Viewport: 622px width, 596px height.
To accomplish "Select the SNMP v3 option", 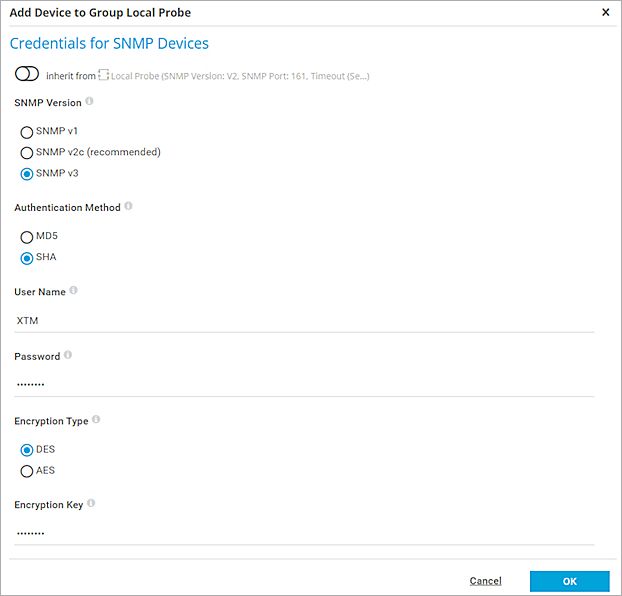I will click(x=27, y=174).
